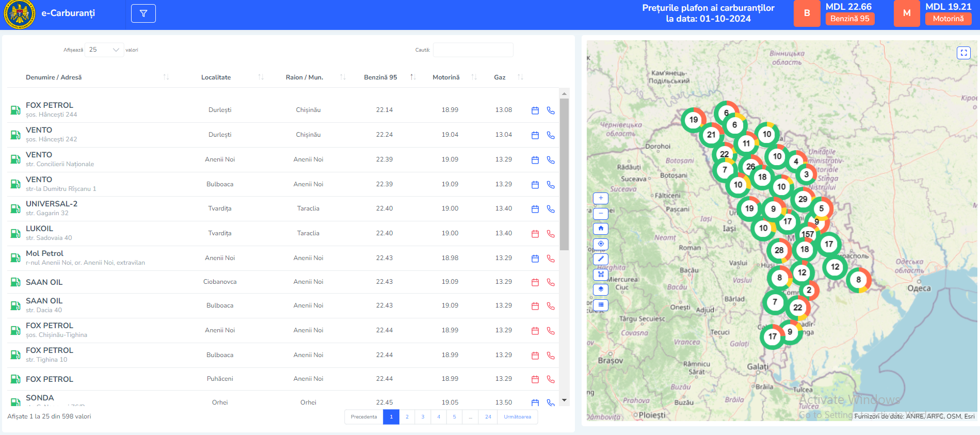Locate my position on map
Screen dimensions: 980x435
tap(601, 244)
